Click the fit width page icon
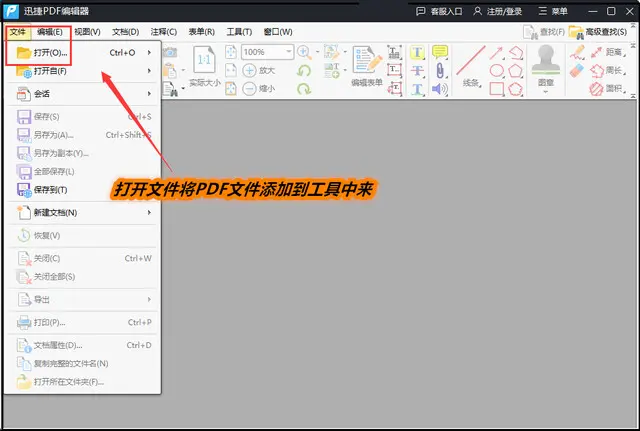 coord(231,70)
